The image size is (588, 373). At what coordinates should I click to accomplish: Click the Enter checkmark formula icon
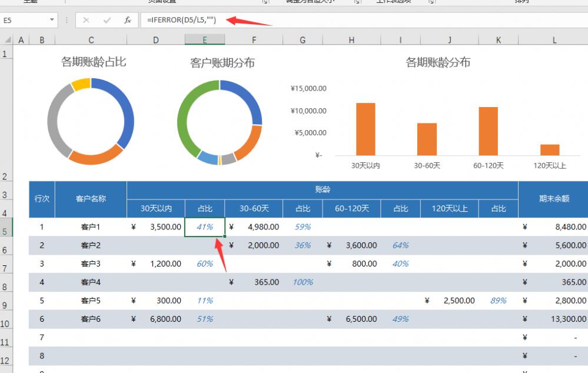107,20
